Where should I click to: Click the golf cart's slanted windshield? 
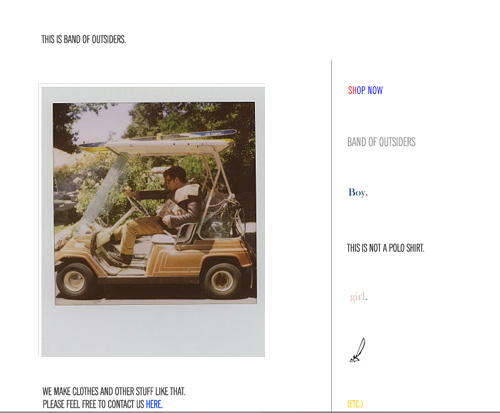[x=102, y=193]
